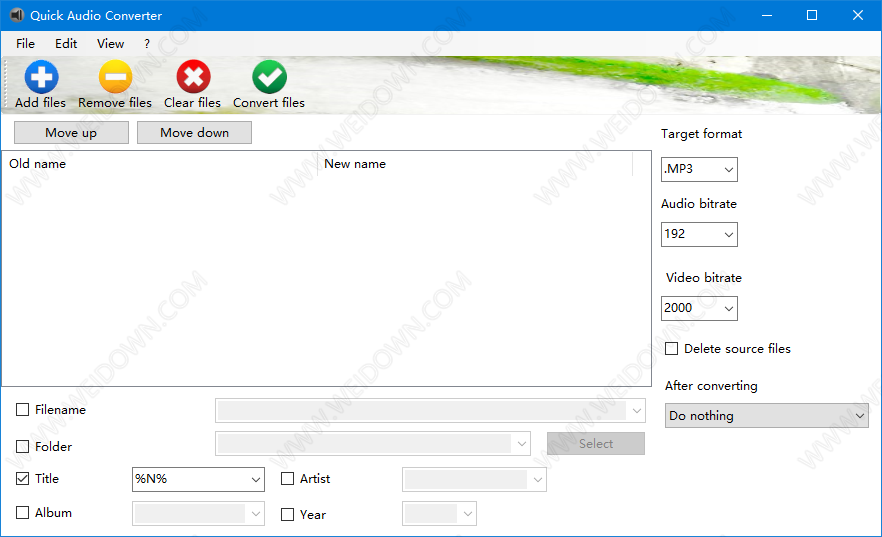Click the Remove files minus icon
The height and width of the screenshot is (537, 882).
click(x=115, y=76)
